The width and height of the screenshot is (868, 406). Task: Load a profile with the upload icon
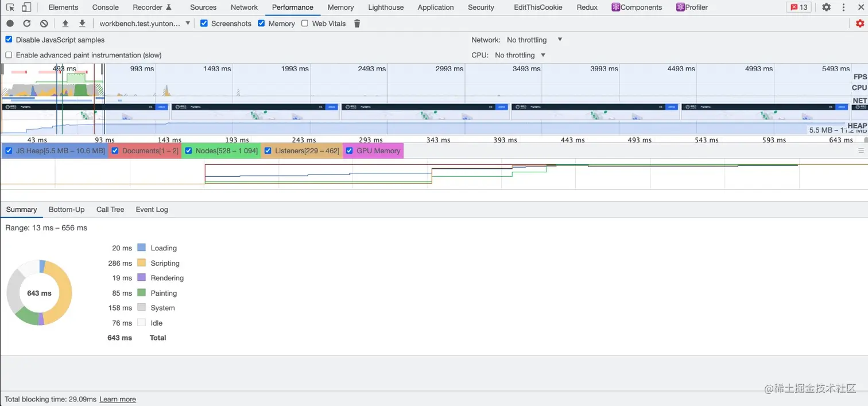click(x=65, y=24)
